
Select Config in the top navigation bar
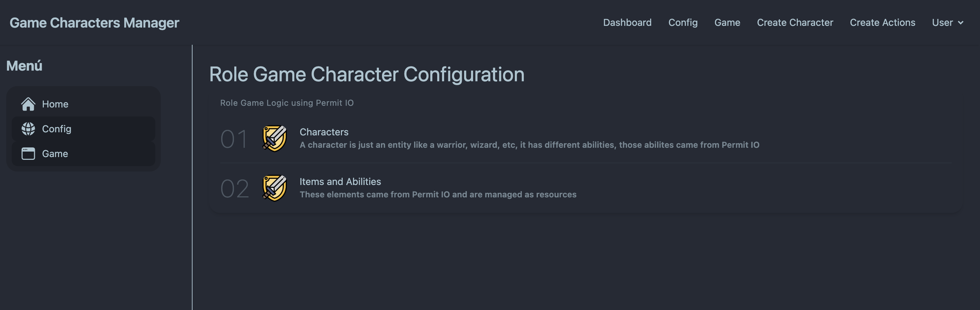click(683, 22)
